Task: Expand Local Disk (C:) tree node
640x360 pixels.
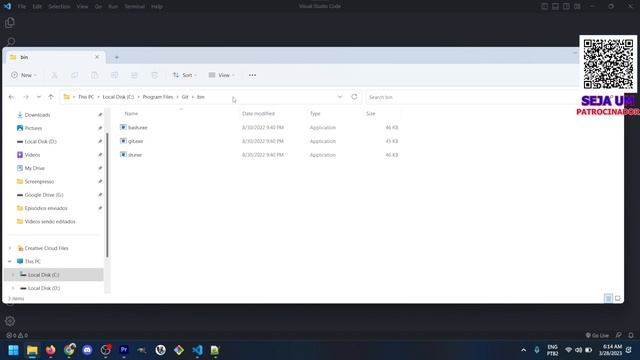Action: pos(13,275)
